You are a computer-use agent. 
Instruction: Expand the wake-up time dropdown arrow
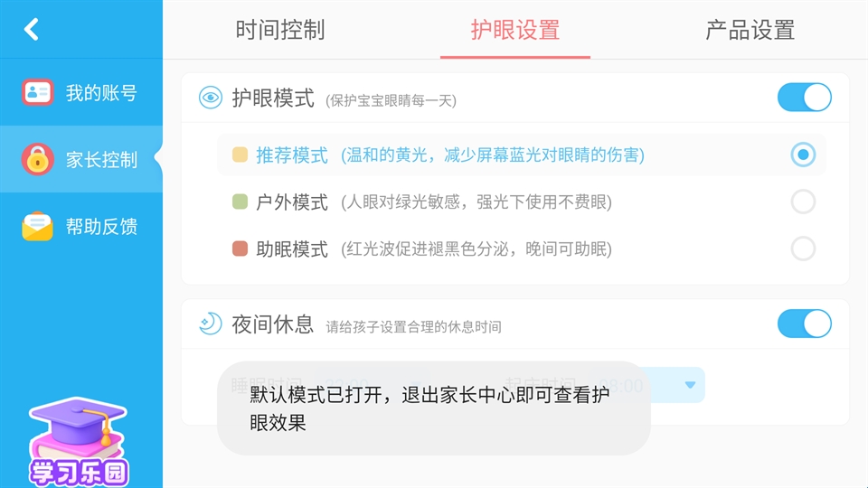click(690, 385)
